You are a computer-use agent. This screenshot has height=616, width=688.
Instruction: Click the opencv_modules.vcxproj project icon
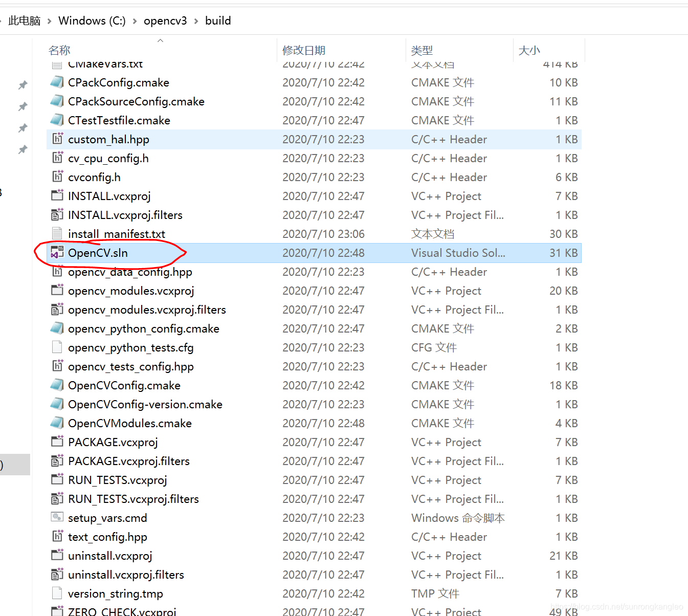click(57, 291)
